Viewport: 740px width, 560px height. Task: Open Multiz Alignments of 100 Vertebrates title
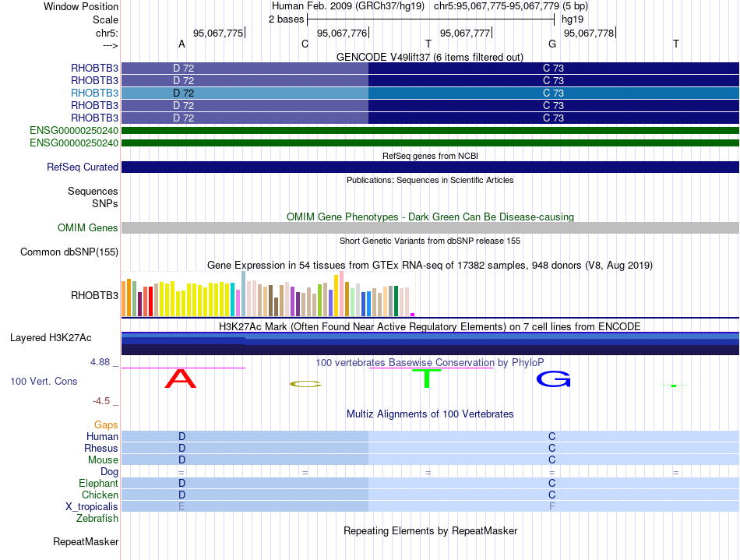pos(430,414)
